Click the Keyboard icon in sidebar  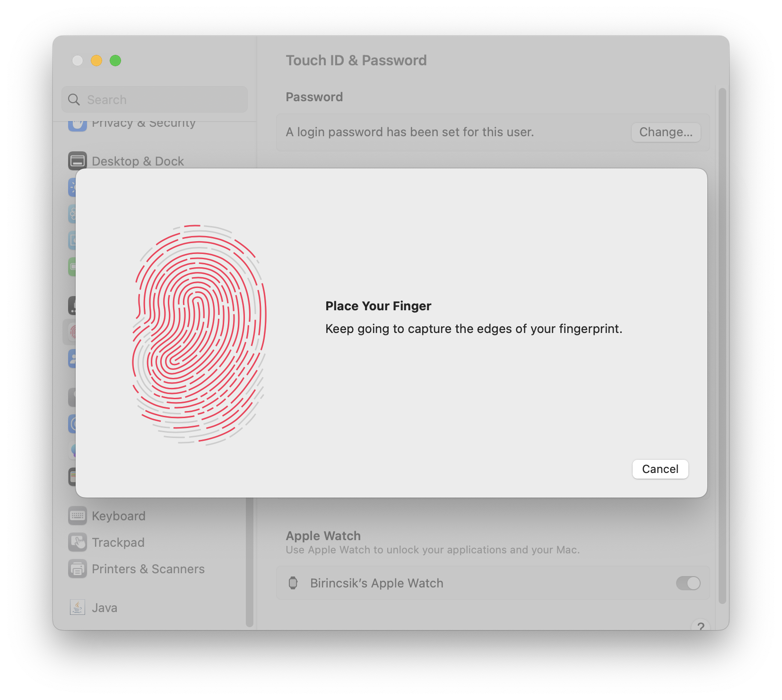(x=78, y=516)
